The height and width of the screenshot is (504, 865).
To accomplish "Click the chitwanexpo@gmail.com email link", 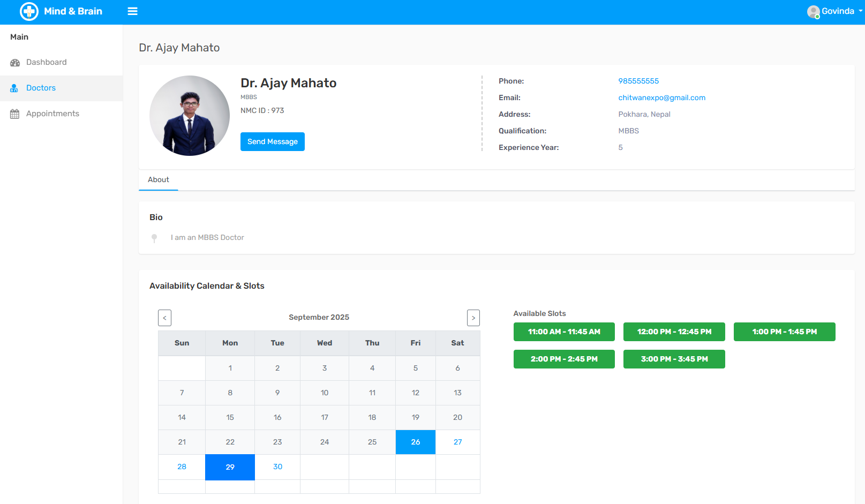I will pos(661,97).
